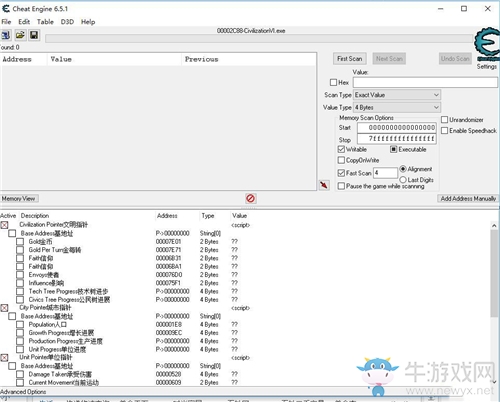The image size is (500, 402).
Task: Tick the Unit Progress checkbox
Action: click(x=20, y=349)
